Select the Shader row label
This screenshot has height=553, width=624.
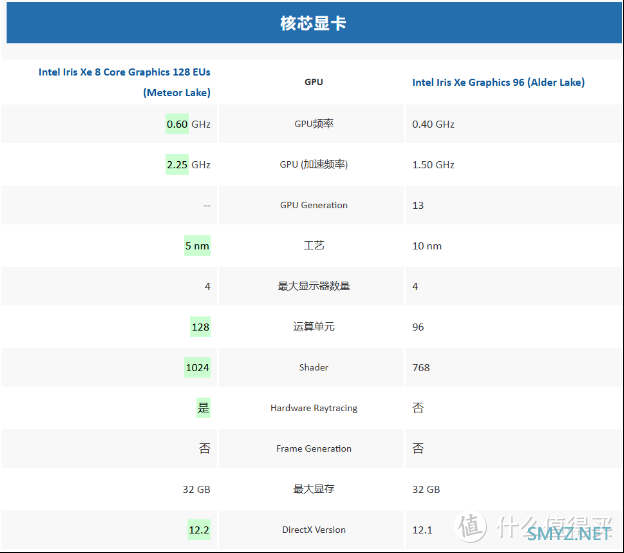point(314,368)
